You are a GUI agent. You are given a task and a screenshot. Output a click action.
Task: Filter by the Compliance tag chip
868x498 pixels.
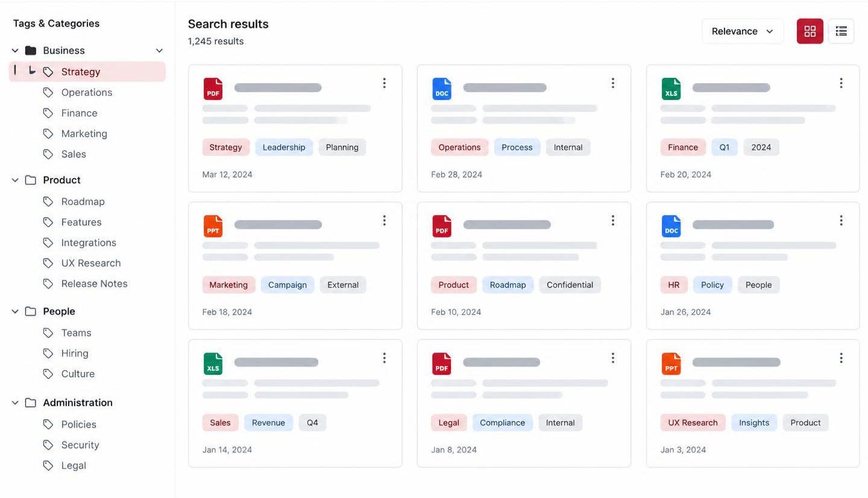(x=503, y=423)
